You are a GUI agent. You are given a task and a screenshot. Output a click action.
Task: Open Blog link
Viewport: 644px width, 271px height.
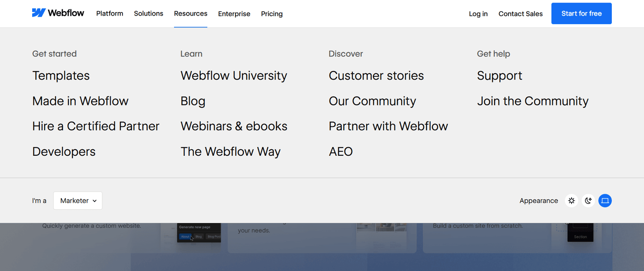pos(193,101)
